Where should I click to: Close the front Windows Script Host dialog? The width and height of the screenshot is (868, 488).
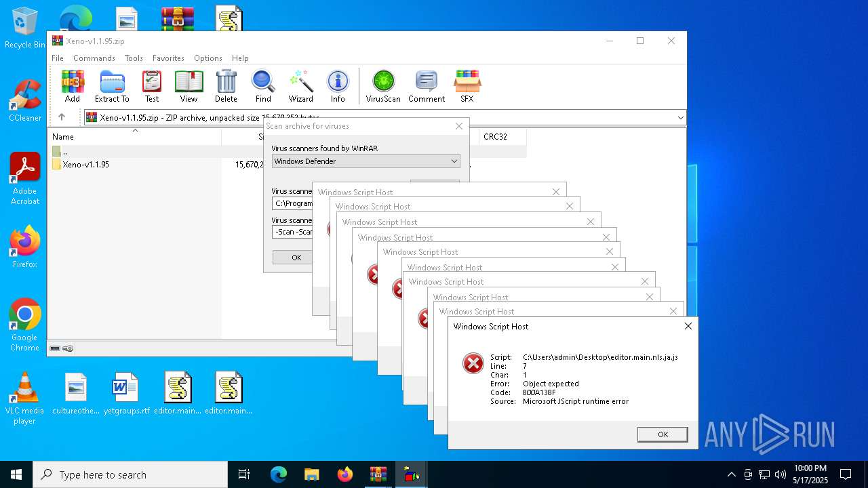point(688,326)
